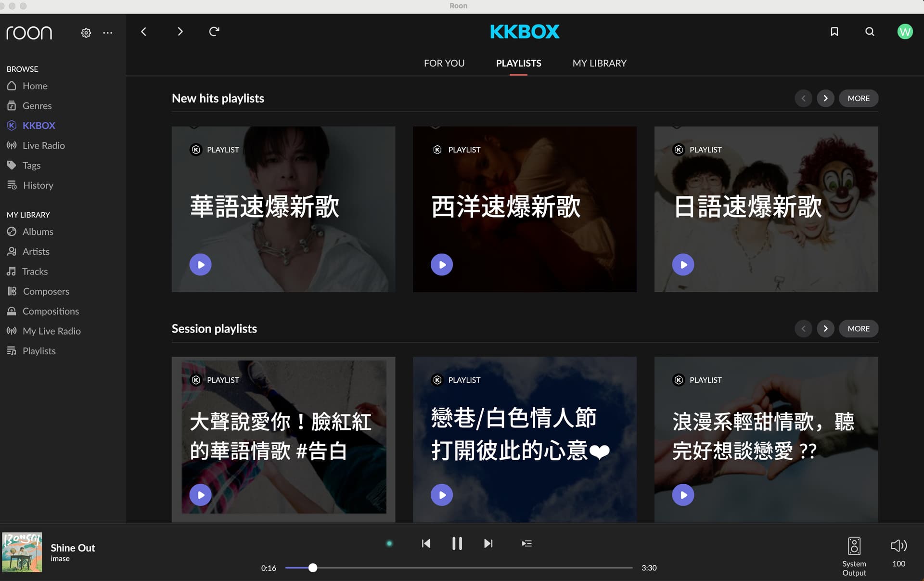View listening History
The image size is (924, 581).
point(38,185)
